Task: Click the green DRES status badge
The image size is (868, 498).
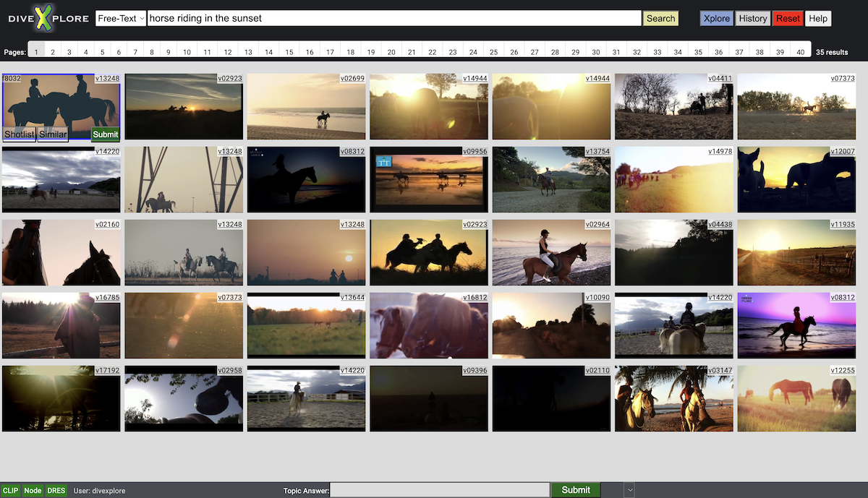Action: coord(56,490)
